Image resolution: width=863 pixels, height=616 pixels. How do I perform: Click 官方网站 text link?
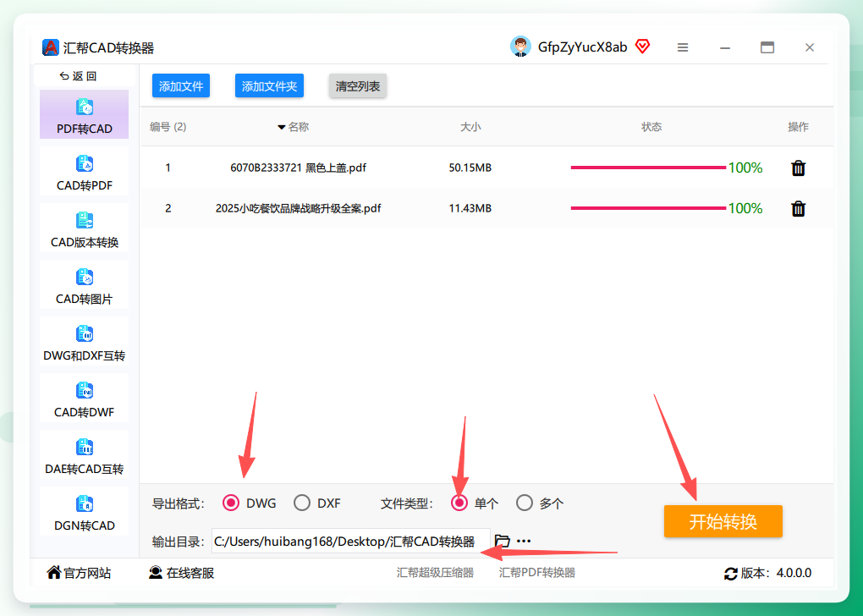[x=87, y=573]
